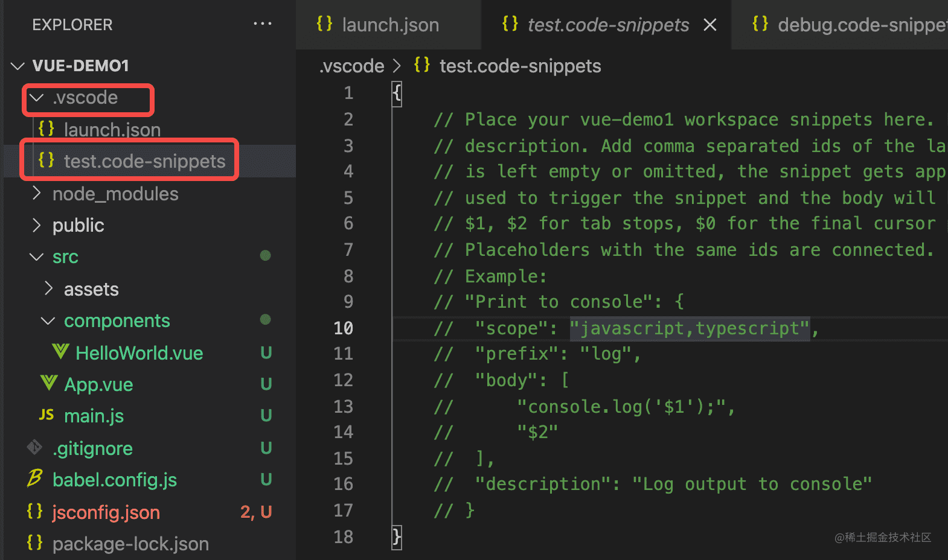Click the .vscode breadcrumb segment
Image resolution: width=948 pixels, height=560 pixels.
coord(352,66)
